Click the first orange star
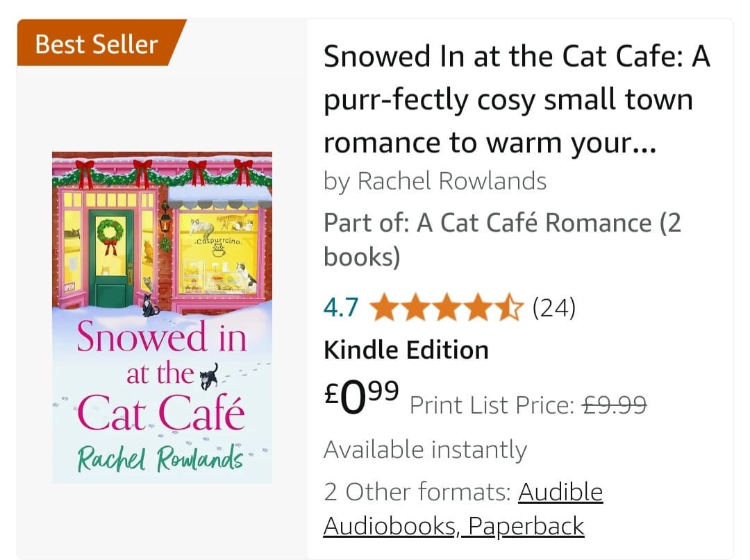750x560 pixels. coord(384,307)
